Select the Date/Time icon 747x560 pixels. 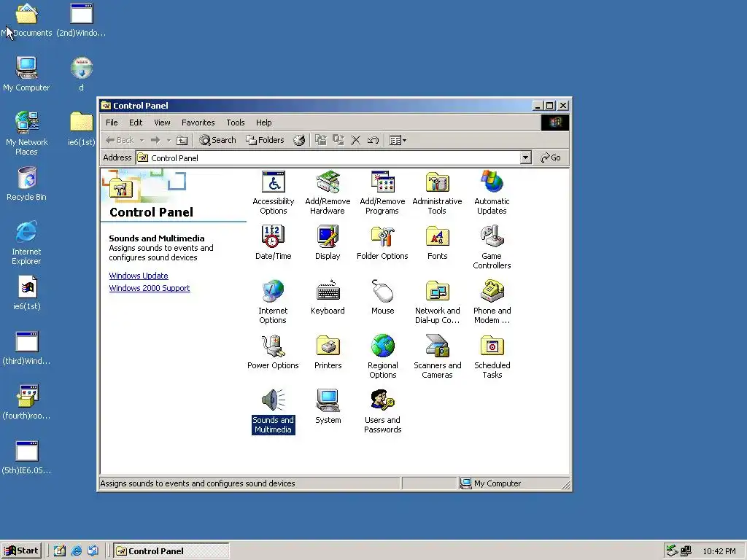(x=273, y=242)
